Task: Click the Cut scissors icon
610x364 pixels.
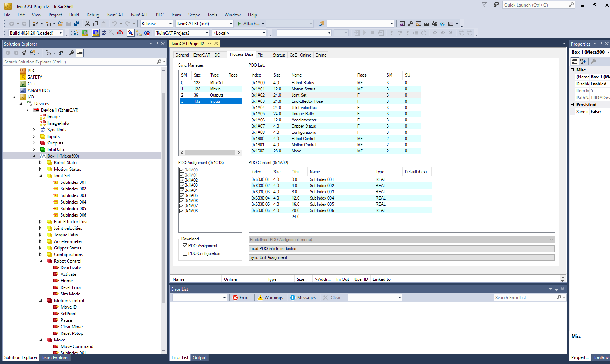Action: (x=88, y=24)
